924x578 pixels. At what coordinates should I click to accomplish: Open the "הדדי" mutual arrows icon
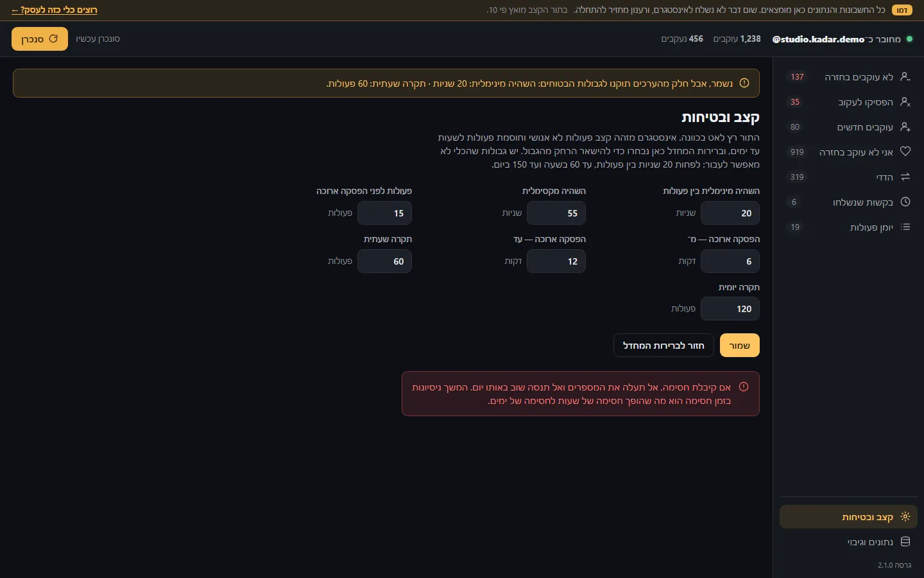(905, 177)
